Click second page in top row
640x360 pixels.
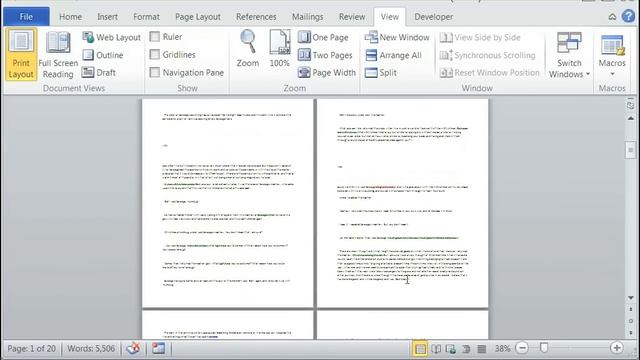click(x=402, y=203)
